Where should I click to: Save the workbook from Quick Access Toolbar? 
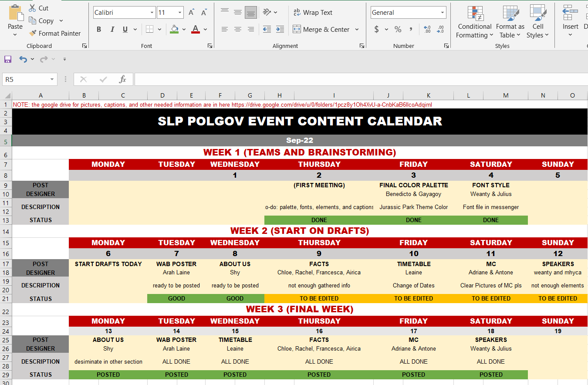[8, 59]
